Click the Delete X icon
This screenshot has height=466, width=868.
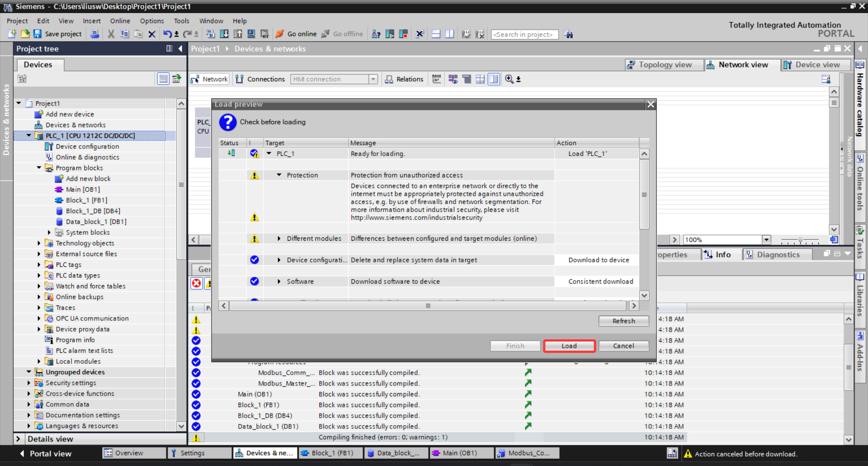pyautogui.click(x=152, y=34)
